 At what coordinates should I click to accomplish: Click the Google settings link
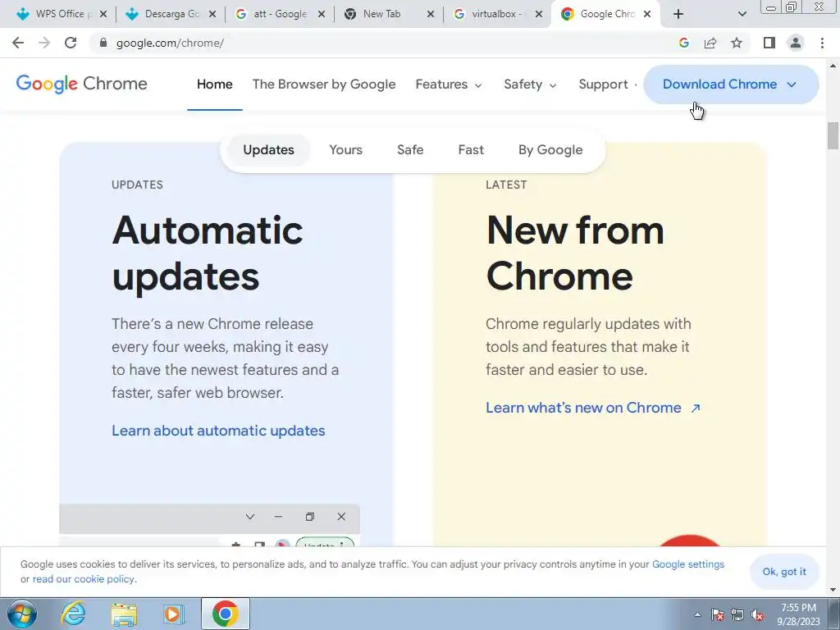point(688,564)
